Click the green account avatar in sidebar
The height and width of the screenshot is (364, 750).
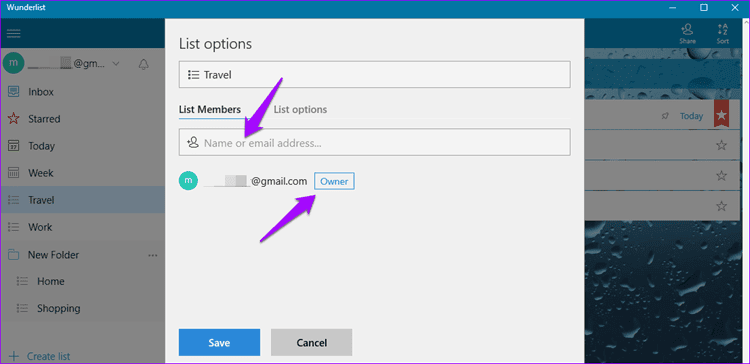[12, 63]
